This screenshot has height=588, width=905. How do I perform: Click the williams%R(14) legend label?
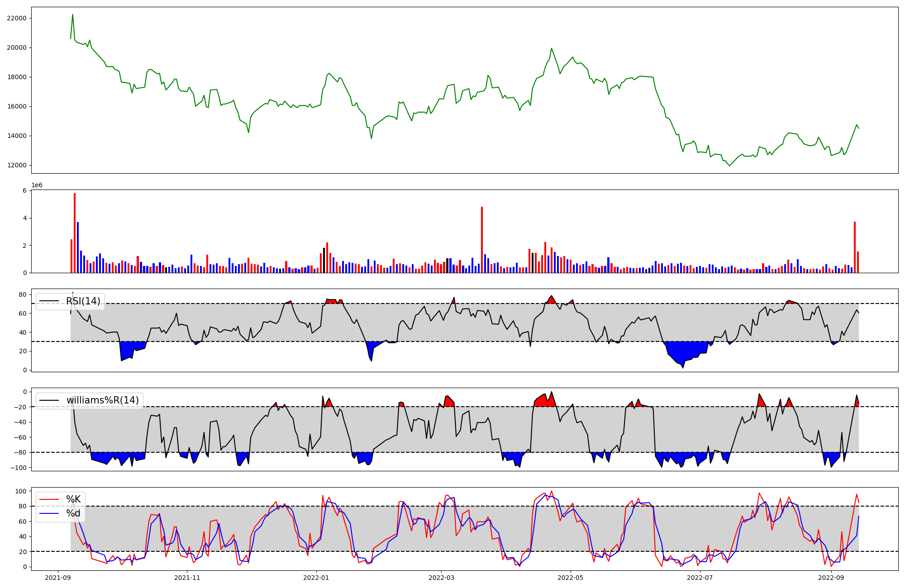click(103, 400)
